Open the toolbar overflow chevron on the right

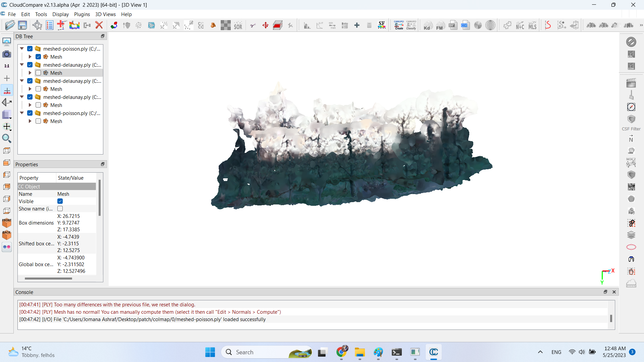(x=641, y=25)
